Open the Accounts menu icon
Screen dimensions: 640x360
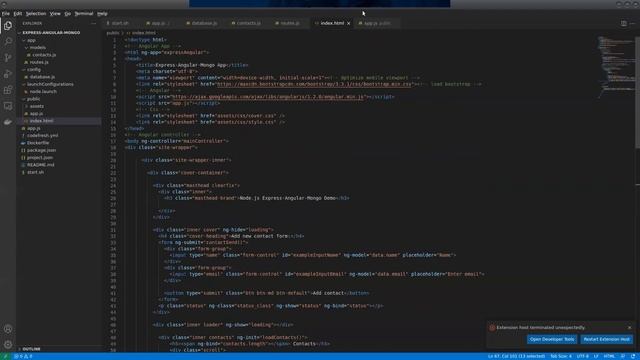coord(8,329)
